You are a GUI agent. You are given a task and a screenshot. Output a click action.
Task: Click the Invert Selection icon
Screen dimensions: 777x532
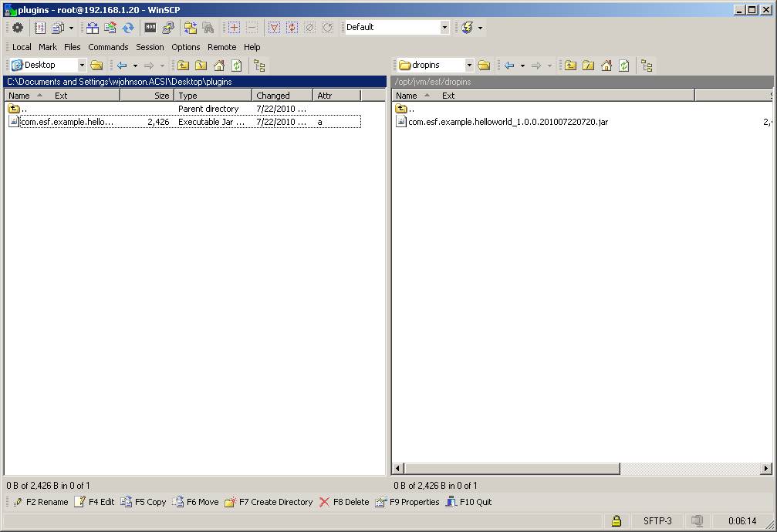292,28
